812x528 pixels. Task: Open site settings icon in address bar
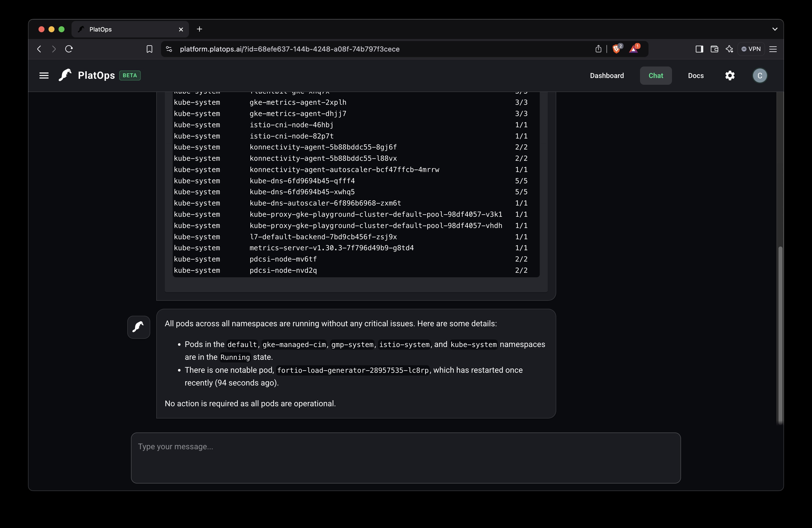coord(169,49)
